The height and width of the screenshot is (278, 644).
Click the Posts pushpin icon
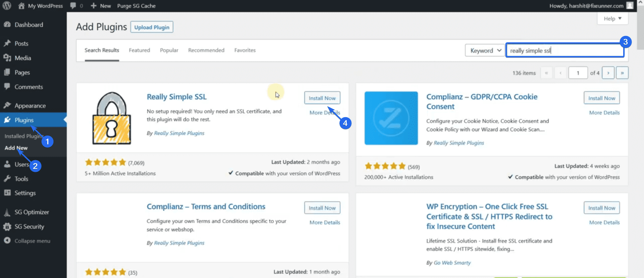(7, 43)
